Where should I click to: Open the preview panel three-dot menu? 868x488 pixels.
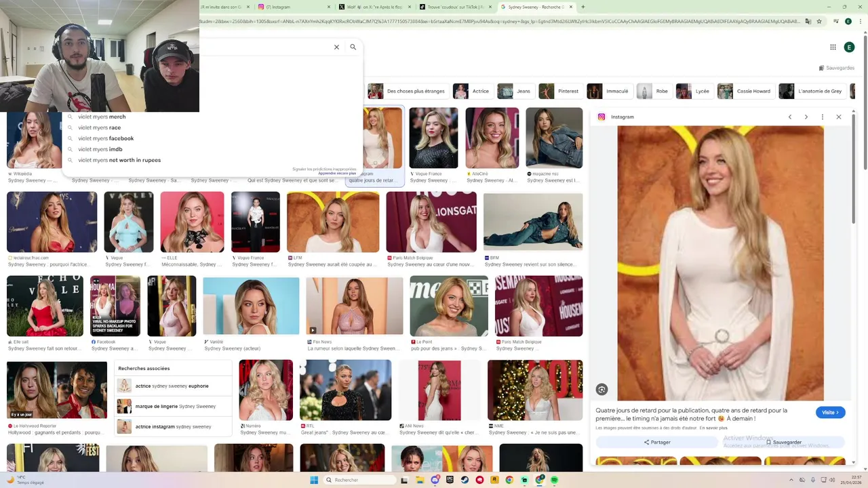[x=823, y=117]
